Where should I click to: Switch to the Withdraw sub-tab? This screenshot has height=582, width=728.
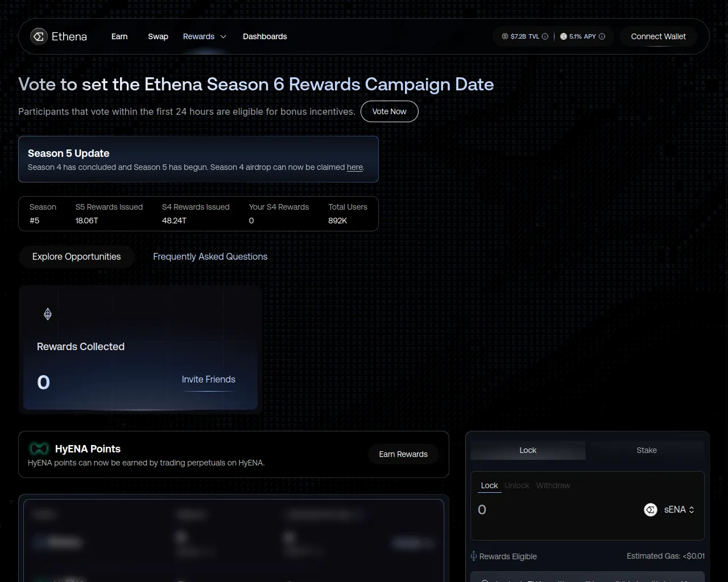point(553,485)
